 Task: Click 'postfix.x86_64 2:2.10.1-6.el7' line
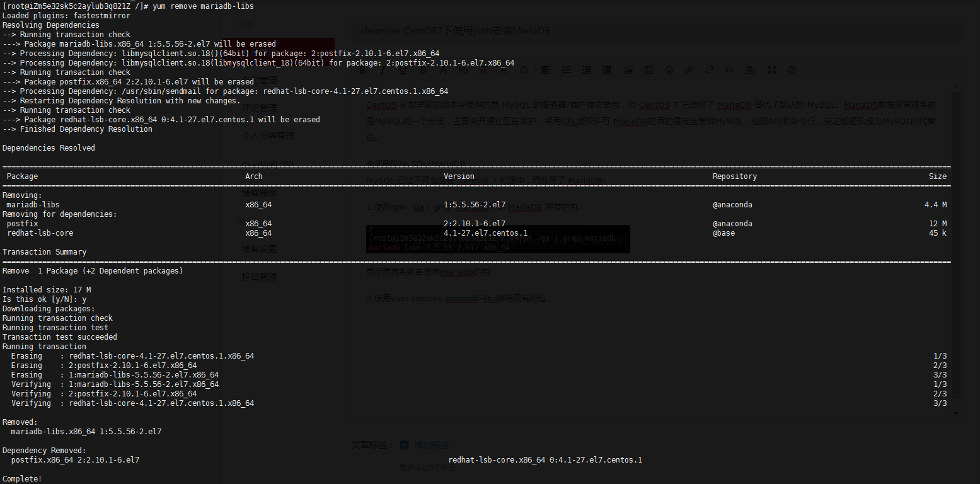(x=75, y=460)
